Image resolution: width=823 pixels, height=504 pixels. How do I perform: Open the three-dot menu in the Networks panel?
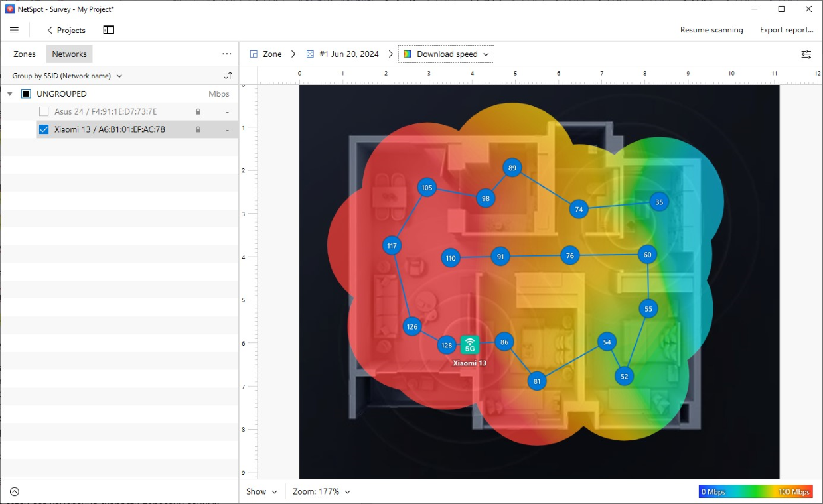click(x=226, y=54)
